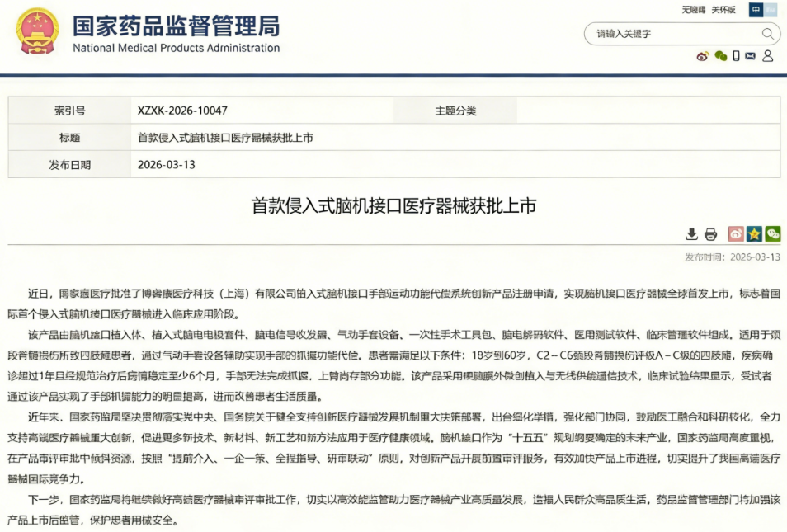787x532 pixels.
Task: Download the article with the download icon
Action: pos(692,234)
